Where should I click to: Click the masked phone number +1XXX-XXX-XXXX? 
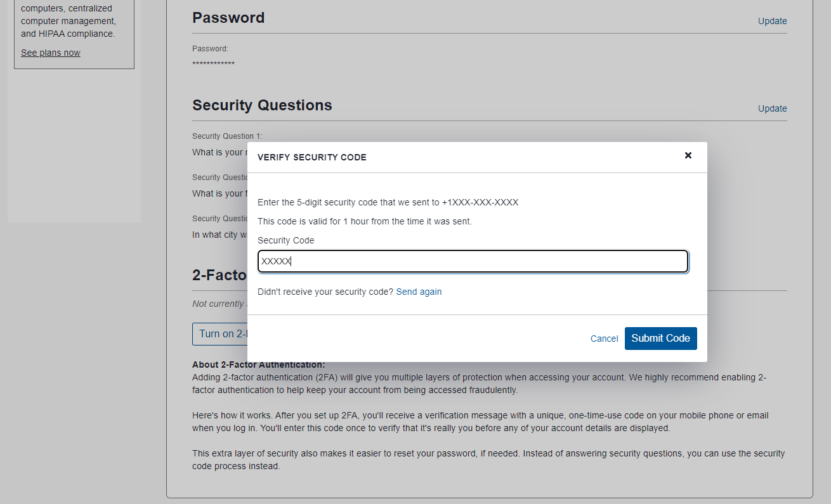(x=480, y=202)
